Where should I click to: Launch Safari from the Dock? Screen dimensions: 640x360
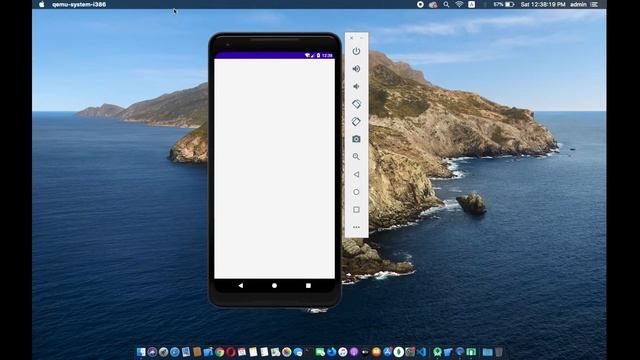[174, 352]
